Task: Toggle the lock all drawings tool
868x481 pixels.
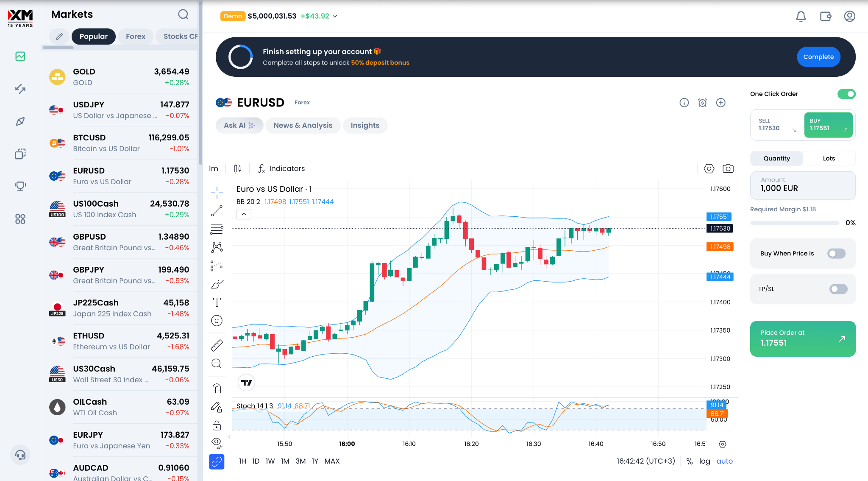Action: pos(217,425)
